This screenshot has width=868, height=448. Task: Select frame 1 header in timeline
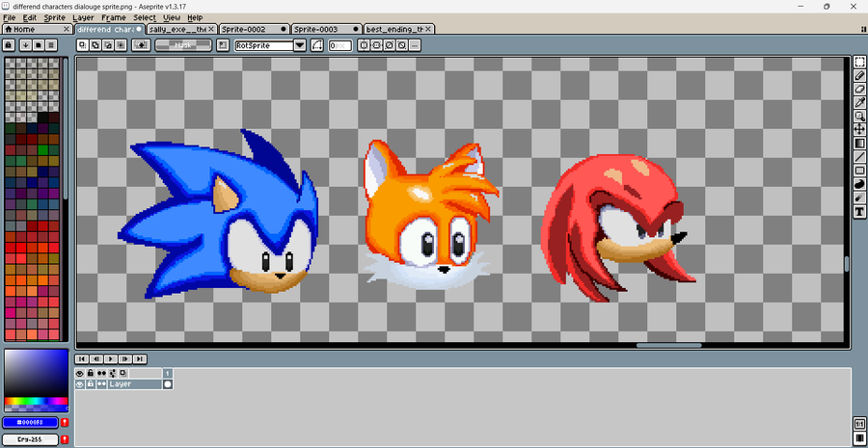point(168,374)
